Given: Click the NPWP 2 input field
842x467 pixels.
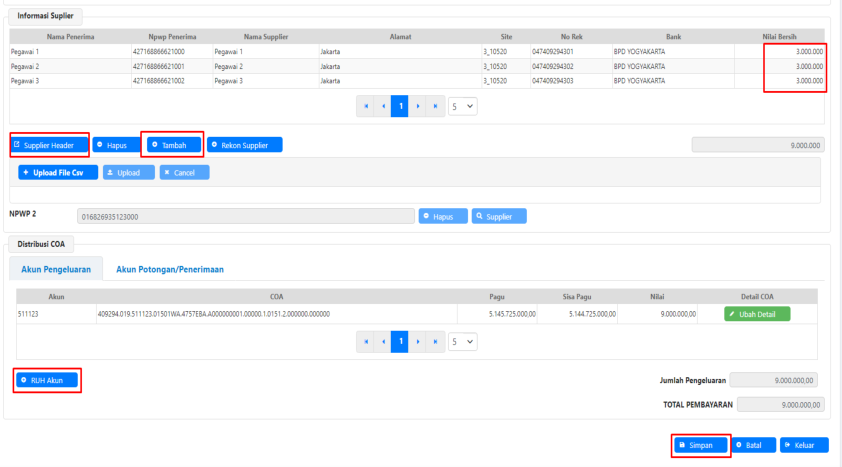Looking at the screenshot, I should (x=245, y=216).
